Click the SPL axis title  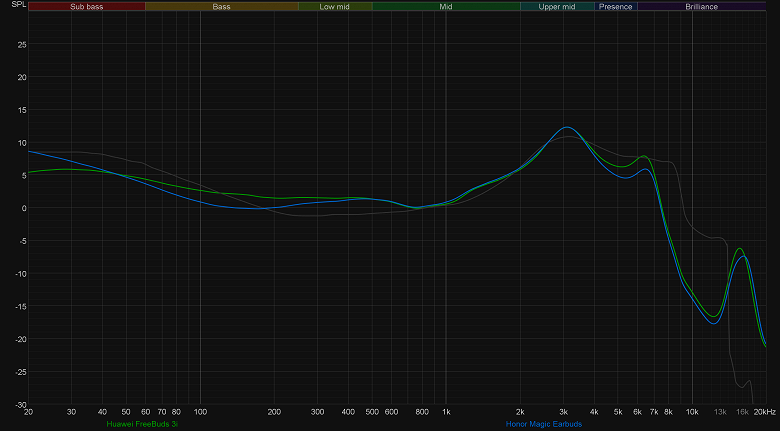coord(18,4)
